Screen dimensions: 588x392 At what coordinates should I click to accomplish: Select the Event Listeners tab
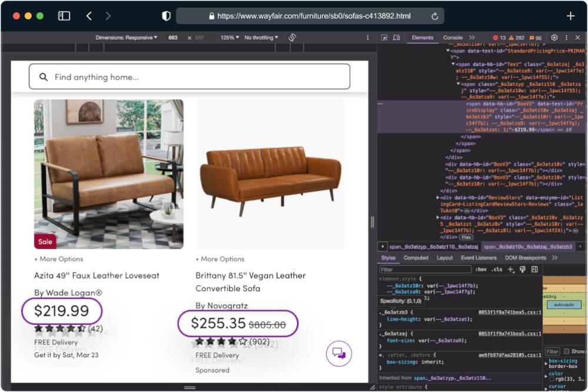click(478, 257)
